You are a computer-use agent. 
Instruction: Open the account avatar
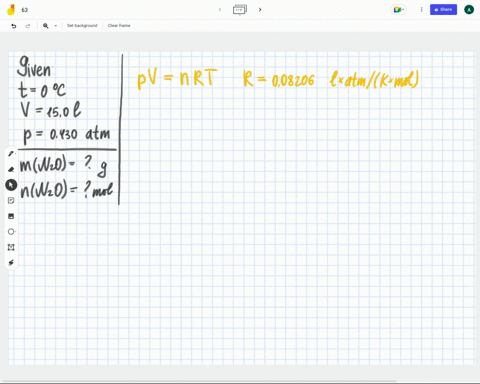click(469, 10)
